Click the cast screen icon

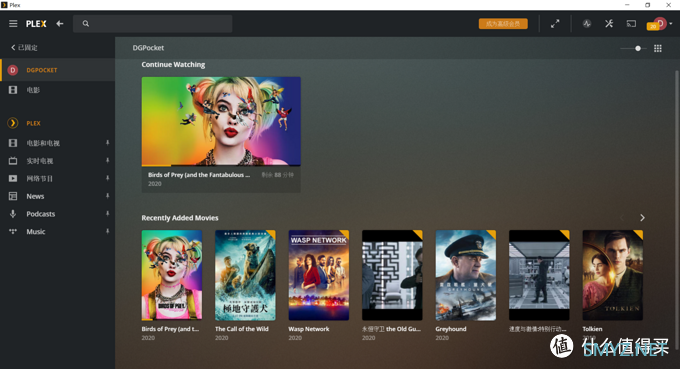click(x=631, y=24)
